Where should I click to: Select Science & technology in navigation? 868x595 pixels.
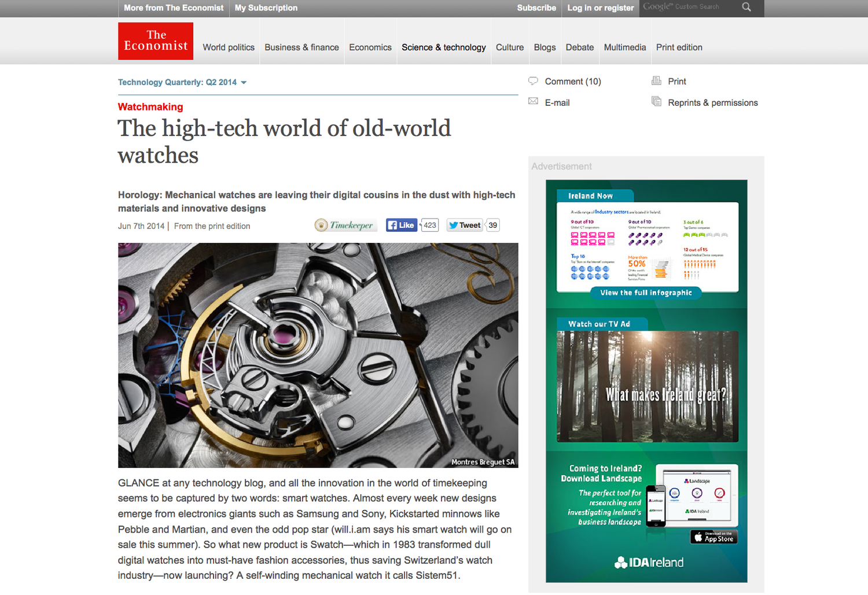click(444, 47)
